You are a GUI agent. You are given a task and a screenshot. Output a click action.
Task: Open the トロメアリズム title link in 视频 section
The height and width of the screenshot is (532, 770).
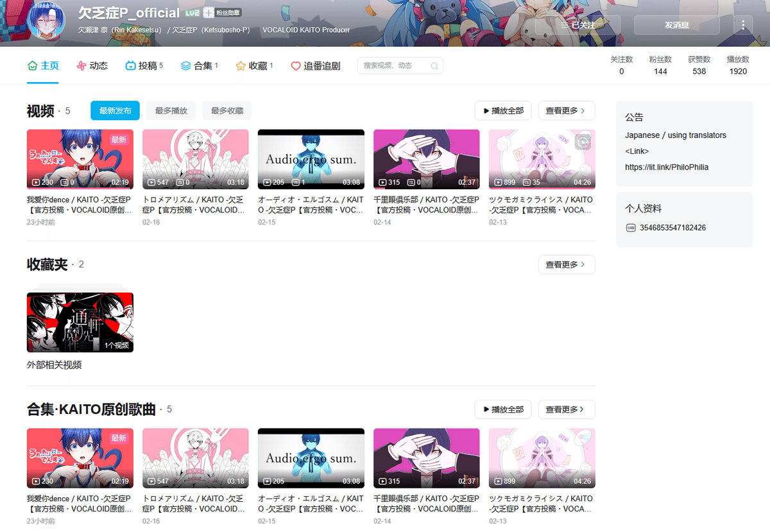click(x=196, y=205)
